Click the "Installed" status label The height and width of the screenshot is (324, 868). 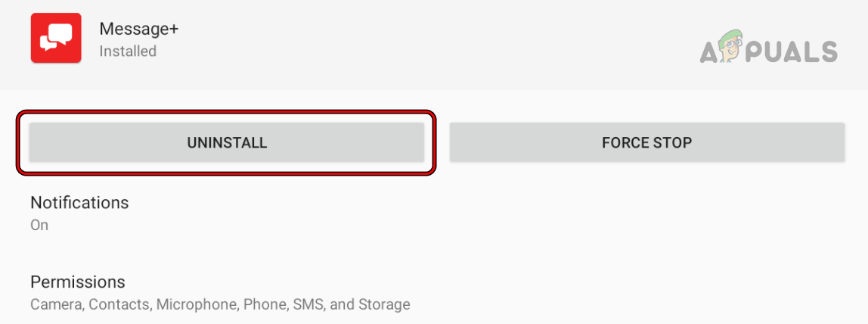pos(128,51)
